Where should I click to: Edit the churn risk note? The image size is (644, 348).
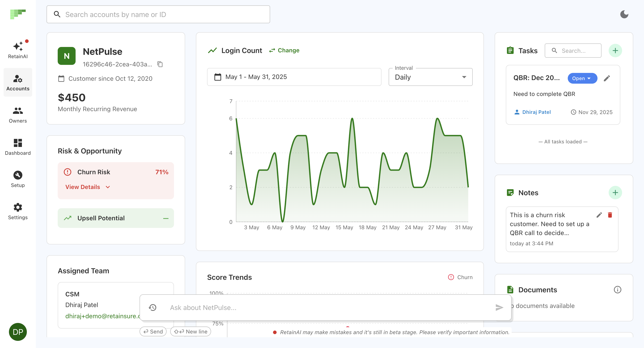click(x=599, y=215)
